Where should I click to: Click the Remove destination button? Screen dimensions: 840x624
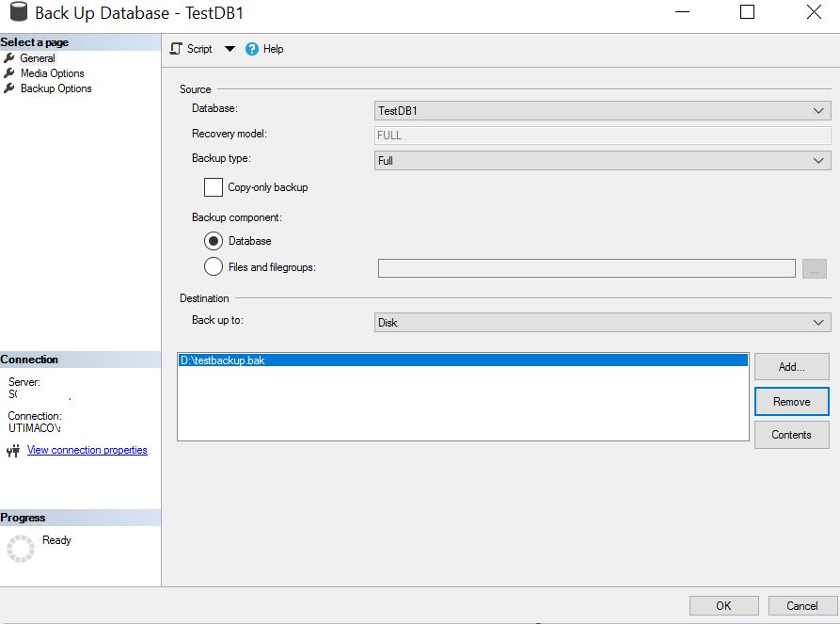tap(792, 402)
